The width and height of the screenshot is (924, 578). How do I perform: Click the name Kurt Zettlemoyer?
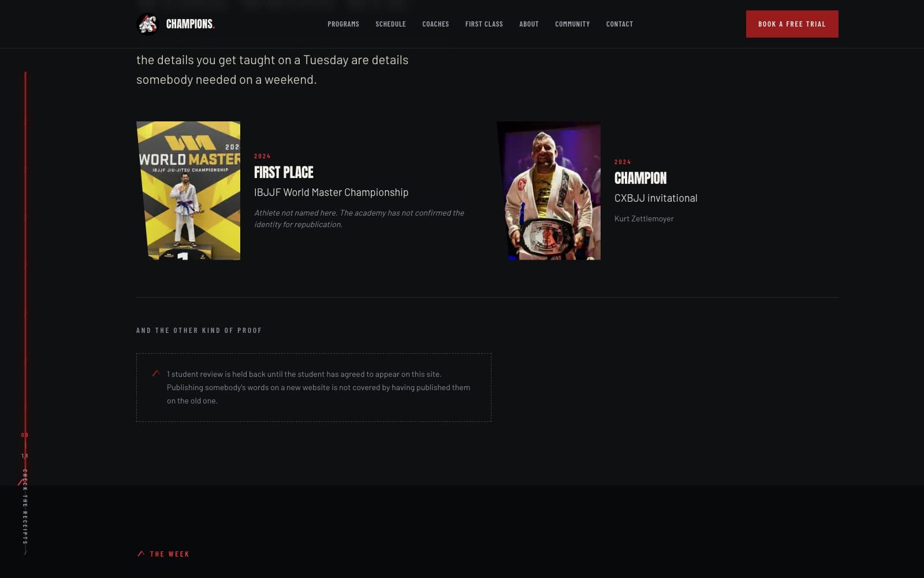(x=644, y=218)
